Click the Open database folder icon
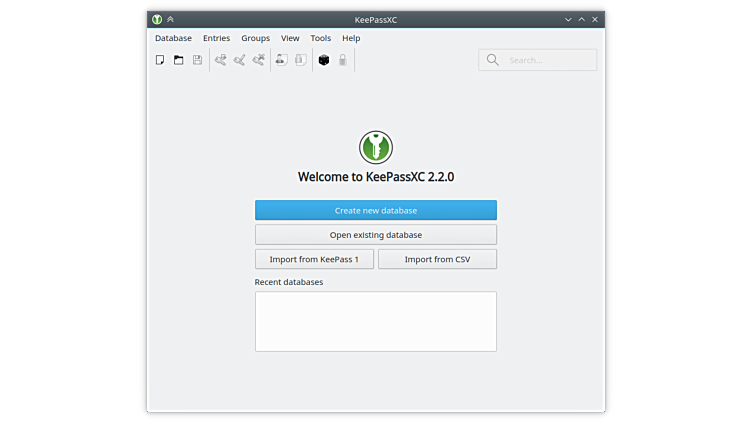 point(179,60)
